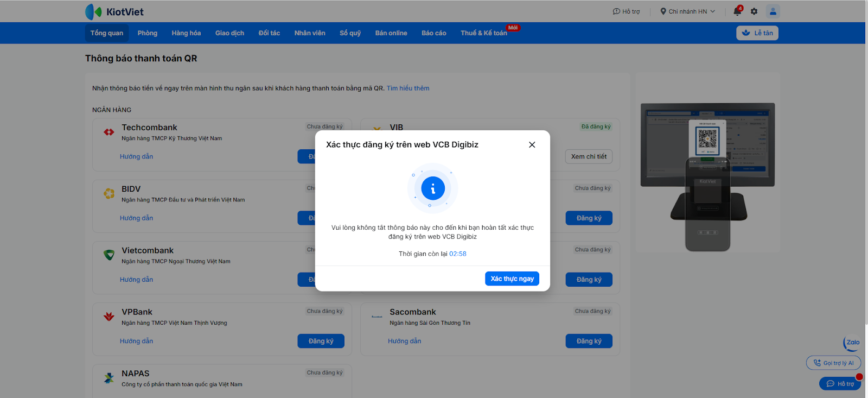
Task: Open the Hàng hóa menu
Action: click(186, 33)
